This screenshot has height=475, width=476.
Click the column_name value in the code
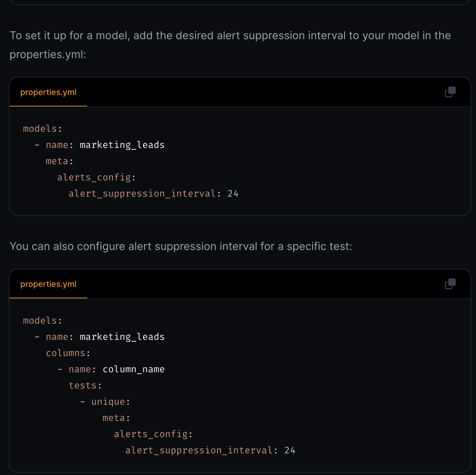(x=134, y=369)
